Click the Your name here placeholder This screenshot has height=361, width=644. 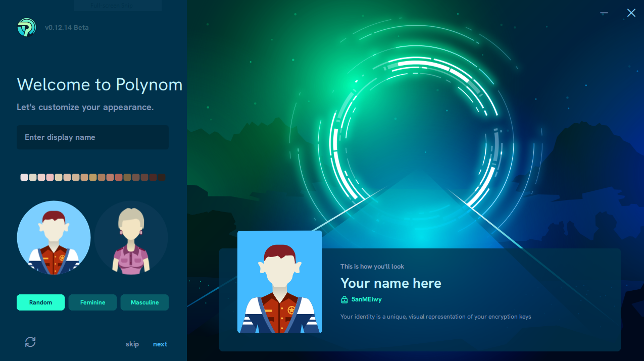point(391,283)
